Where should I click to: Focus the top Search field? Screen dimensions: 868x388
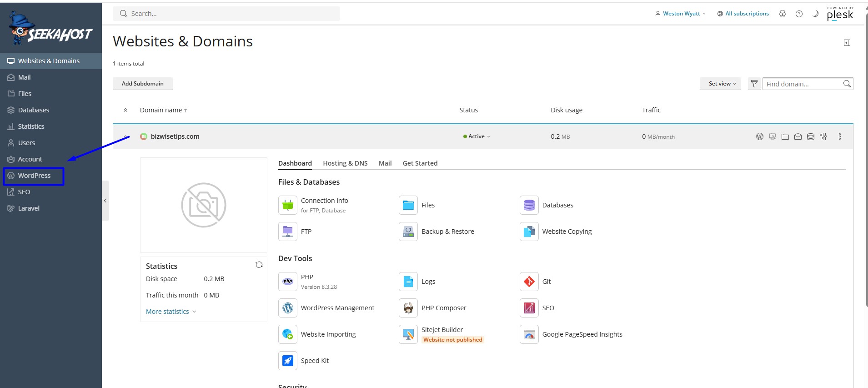tap(226, 14)
